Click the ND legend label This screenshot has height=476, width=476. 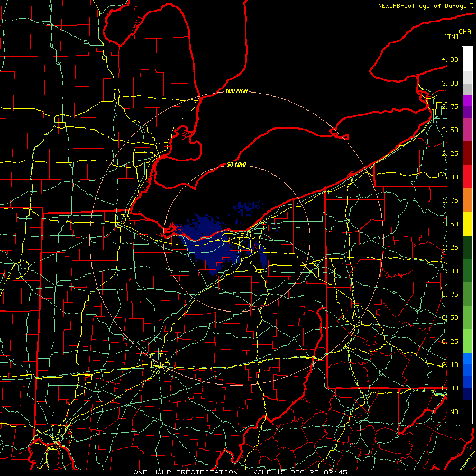(x=454, y=412)
